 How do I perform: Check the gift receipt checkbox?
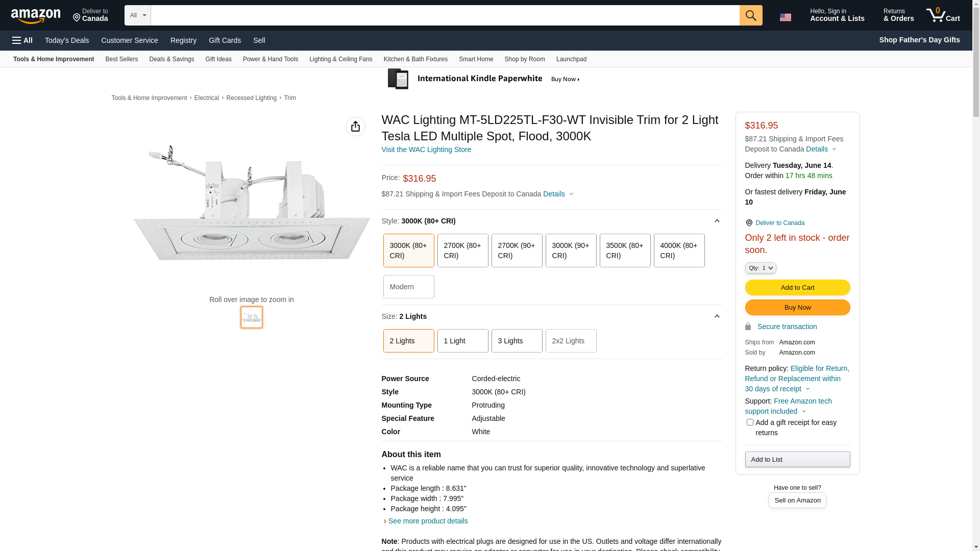(750, 422)
